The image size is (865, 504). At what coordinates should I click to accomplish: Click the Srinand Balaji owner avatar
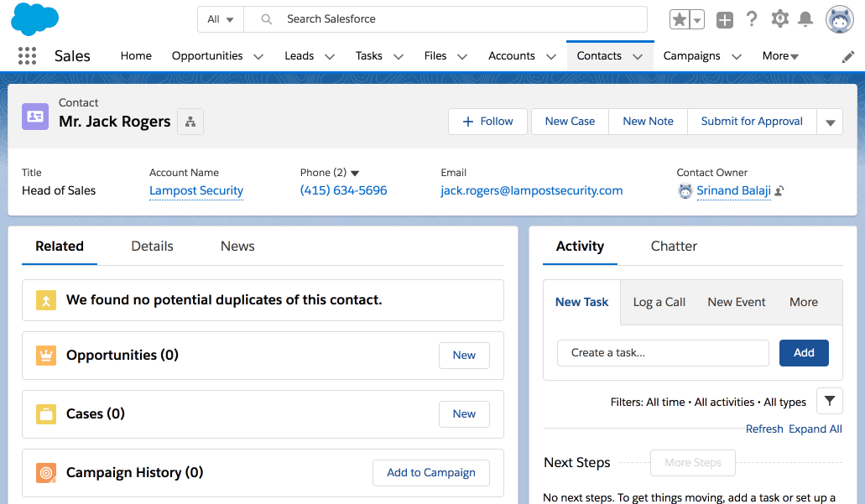point(685,191)
